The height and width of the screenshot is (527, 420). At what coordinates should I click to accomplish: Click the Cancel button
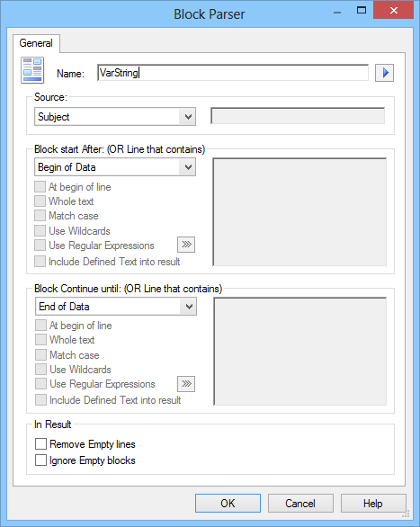[300, 503]
